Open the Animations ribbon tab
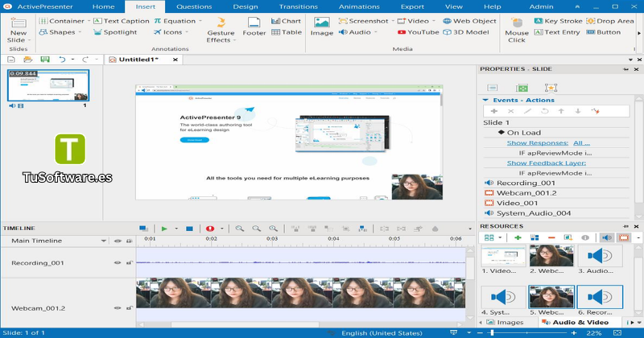The image size is (644, 338). [x=359, y=6]
